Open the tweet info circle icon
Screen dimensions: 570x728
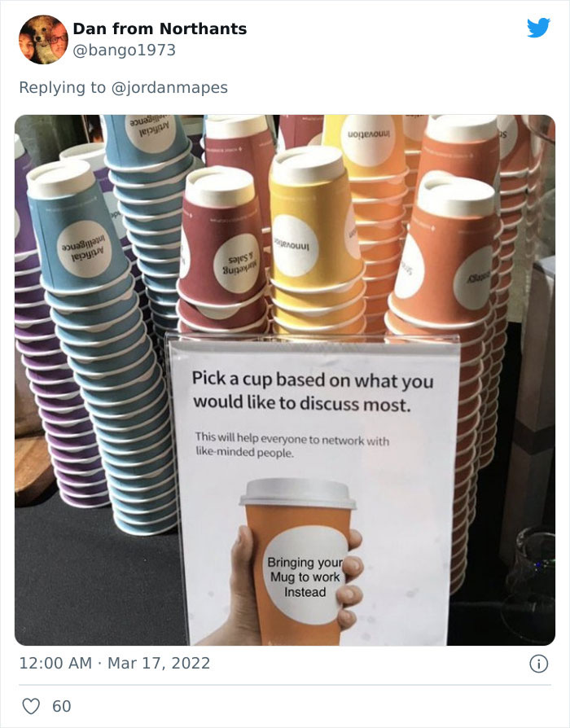point(538,664)
